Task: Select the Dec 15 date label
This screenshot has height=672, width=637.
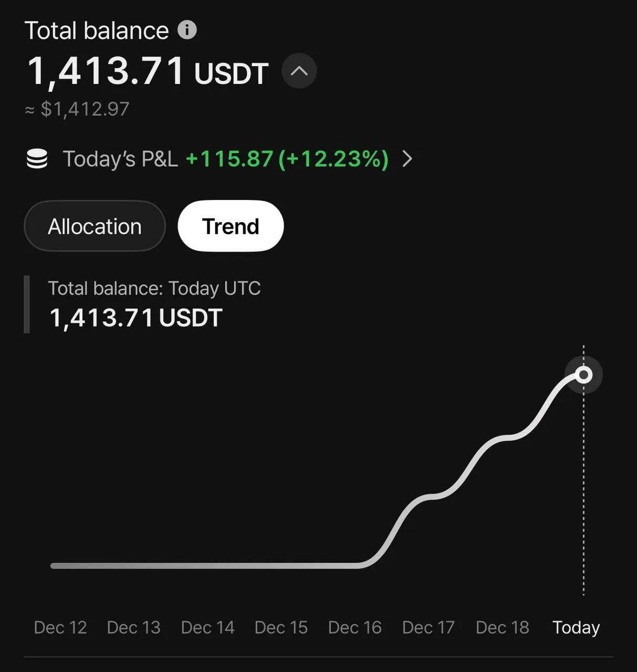Action: click(x=281, y=627)
